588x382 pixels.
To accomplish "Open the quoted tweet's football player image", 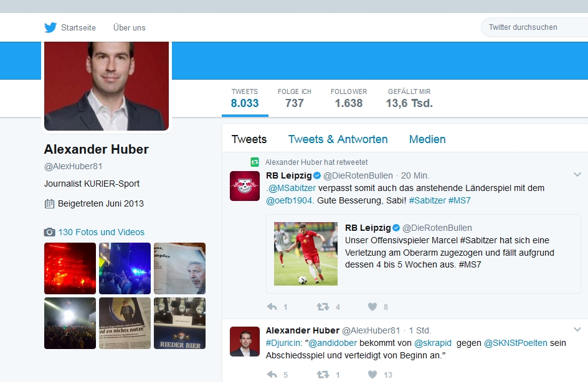I will tap(306, 254).
